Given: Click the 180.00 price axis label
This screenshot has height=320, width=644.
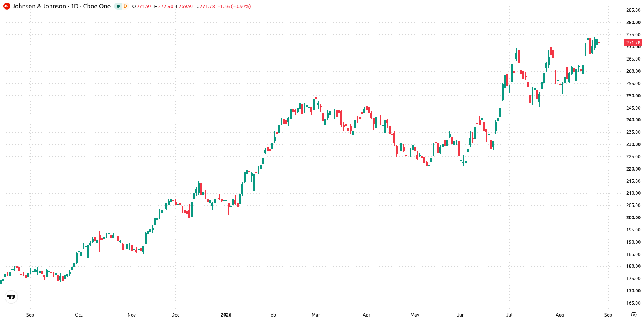Looking at the screenshot, I should click(x=633, y=266).
